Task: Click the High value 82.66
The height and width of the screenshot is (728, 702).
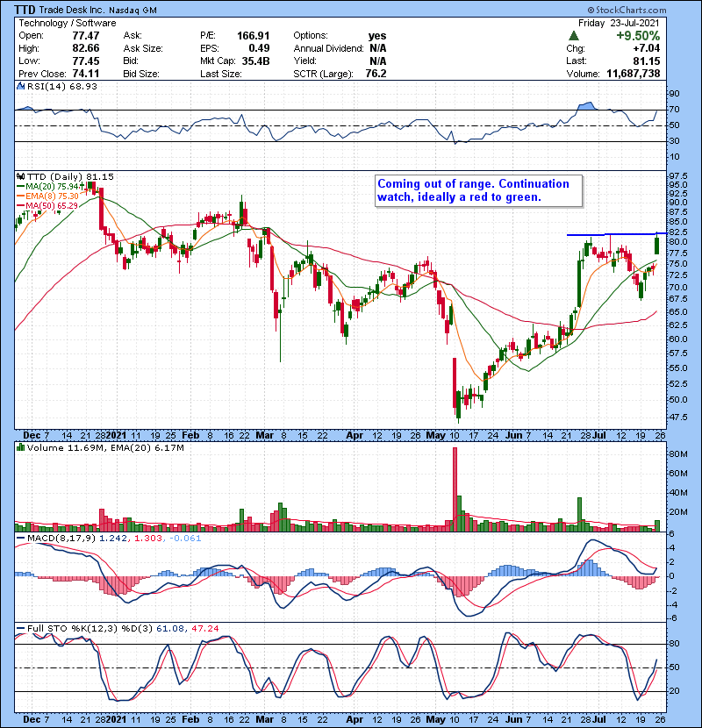Action: point(86,48)
